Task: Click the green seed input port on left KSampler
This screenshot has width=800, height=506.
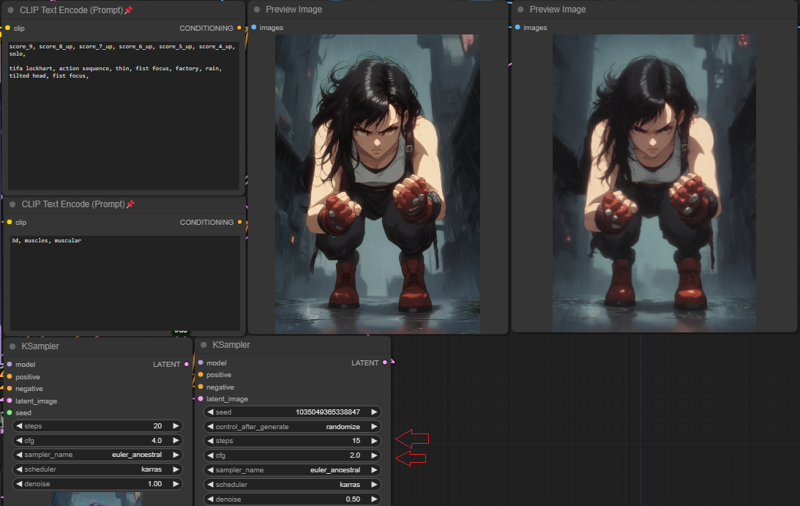Action: [10, 412]
